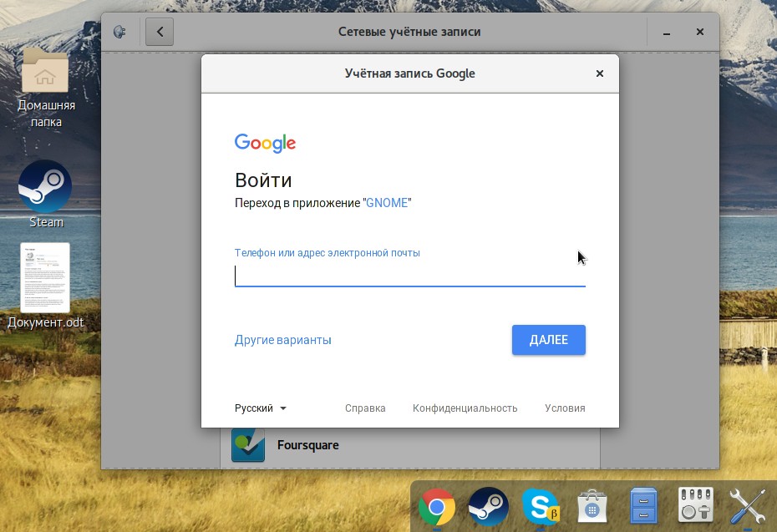This screenshot has width=777, height=532.
Task: Launch Steam from the dock
Action: pyautogui.click(x=489, y=507)
